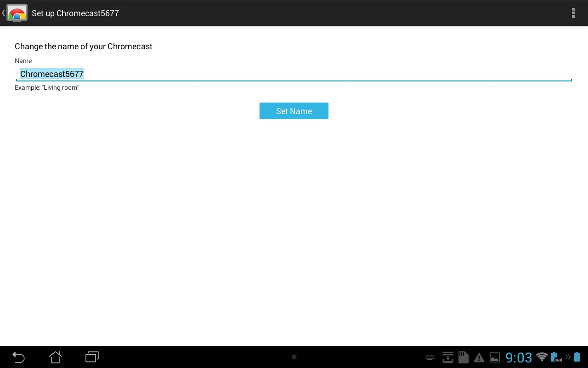Tap the 'Change the name of your Chromecast' heading

pos(84,46)
